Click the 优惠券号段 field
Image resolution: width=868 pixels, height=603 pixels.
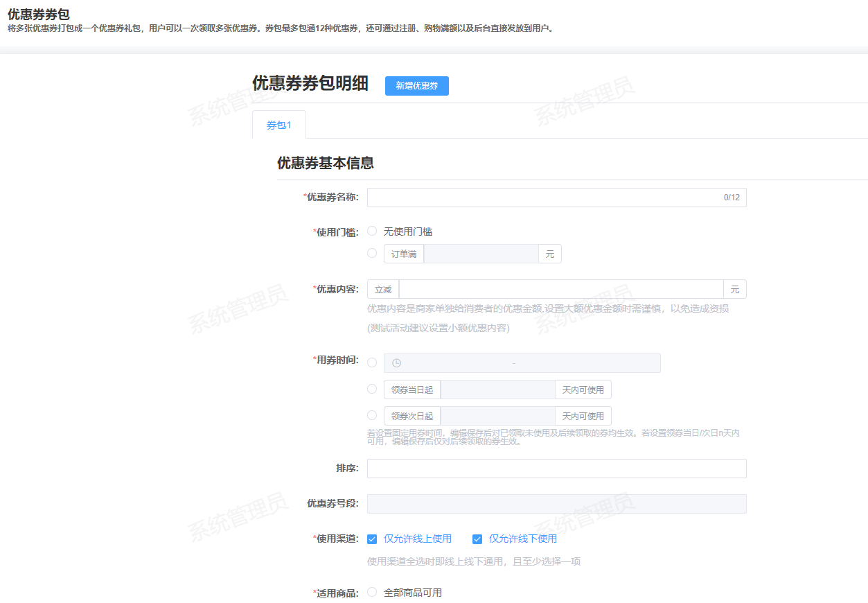tap(556, 504)
